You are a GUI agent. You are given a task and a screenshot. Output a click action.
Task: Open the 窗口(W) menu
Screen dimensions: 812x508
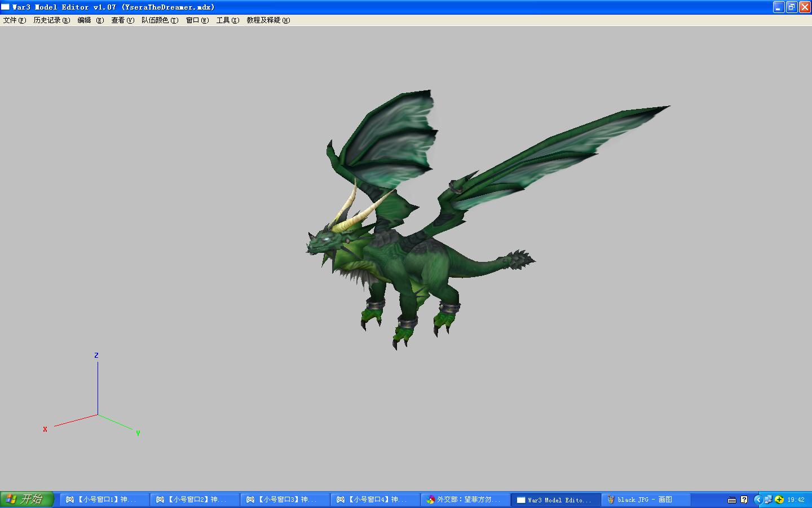pos(197,20)
